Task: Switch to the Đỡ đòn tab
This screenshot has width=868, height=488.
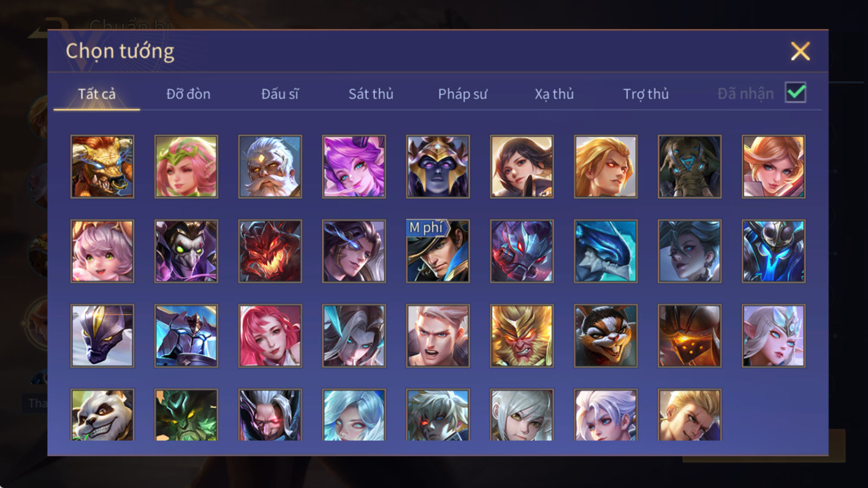Action: 188,94
